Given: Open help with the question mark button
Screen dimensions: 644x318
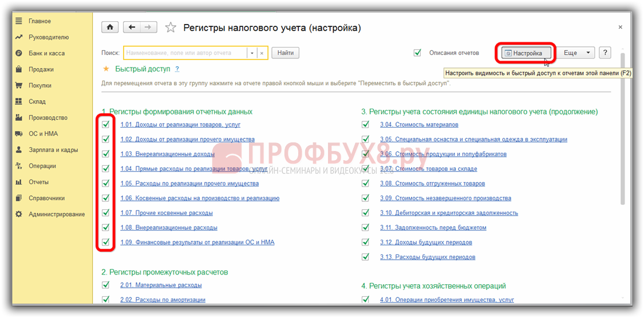Looking at the screenshot, I should click(605, 53).
